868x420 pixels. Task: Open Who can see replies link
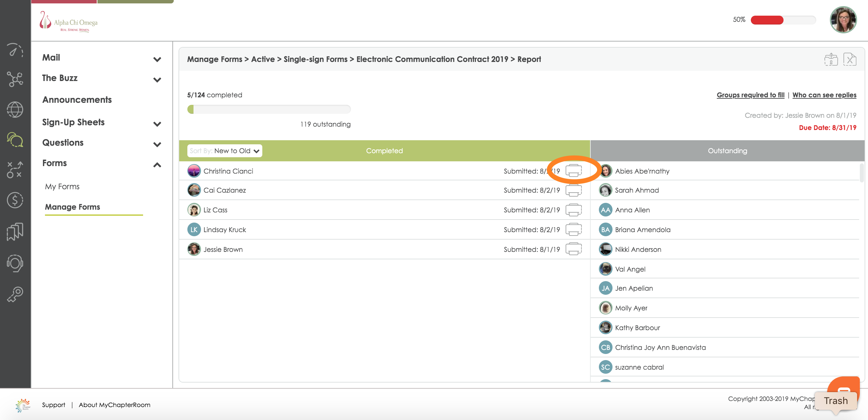tap(824, 95)
